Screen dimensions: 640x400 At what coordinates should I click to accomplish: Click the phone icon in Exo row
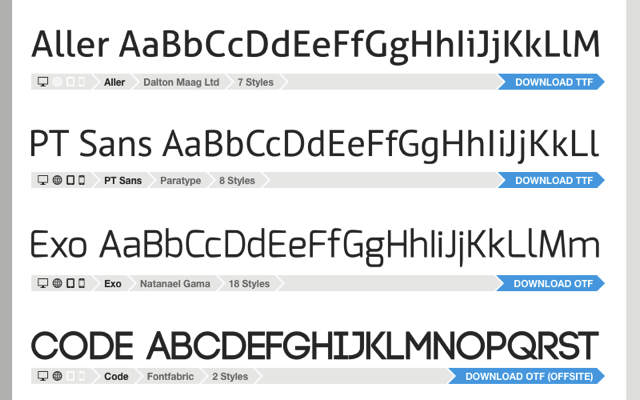(82, 283)
